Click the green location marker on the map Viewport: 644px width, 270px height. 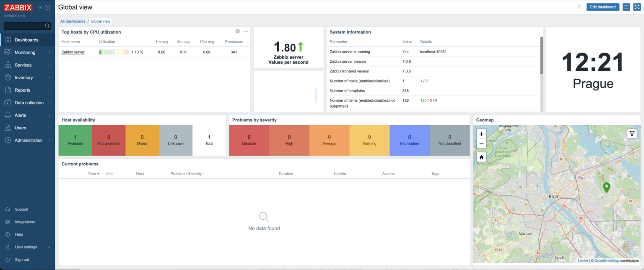tap(607, 187)
